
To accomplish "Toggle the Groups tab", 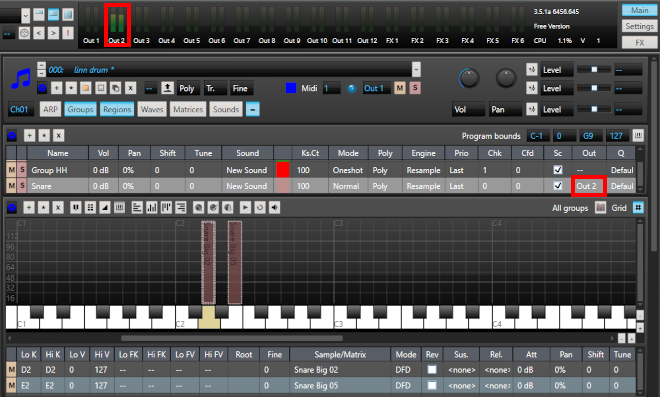I will click(80, 109).
